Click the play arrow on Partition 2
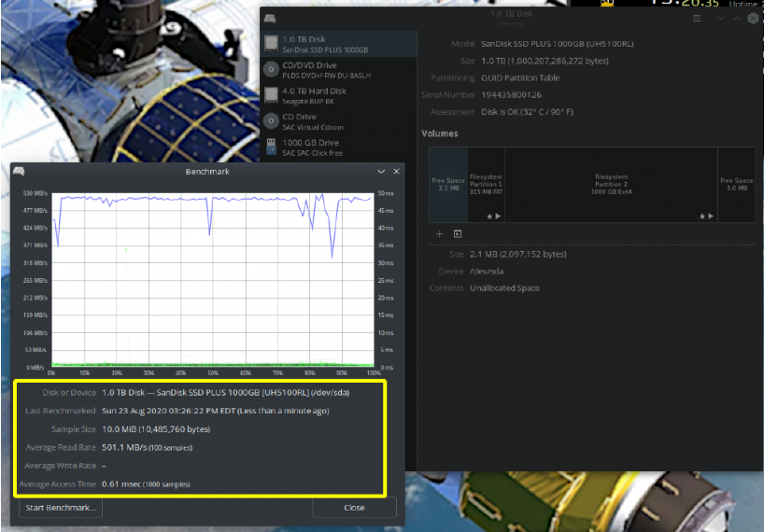Viewport: 764px width, 532px height. click(711, 217)
